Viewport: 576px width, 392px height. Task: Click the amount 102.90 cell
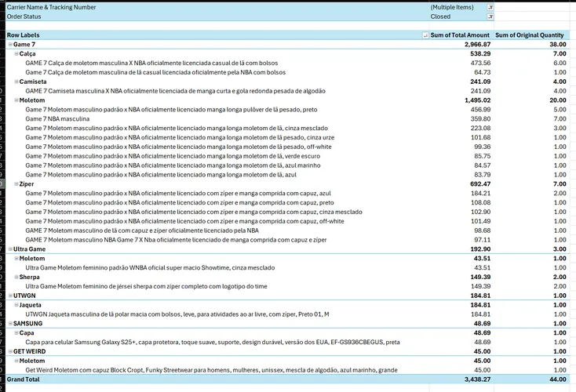[480, 212]
